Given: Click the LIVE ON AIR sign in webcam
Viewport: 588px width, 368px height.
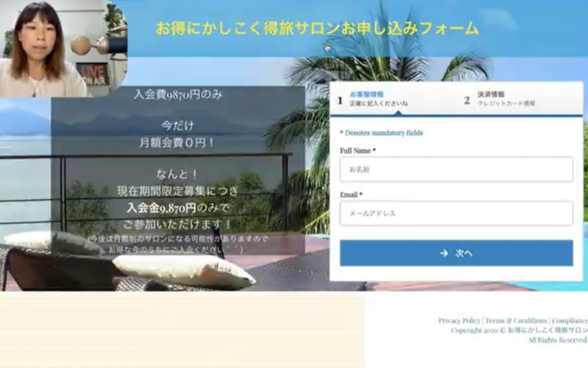Looking at the screenshot, I should coord(92,74).
